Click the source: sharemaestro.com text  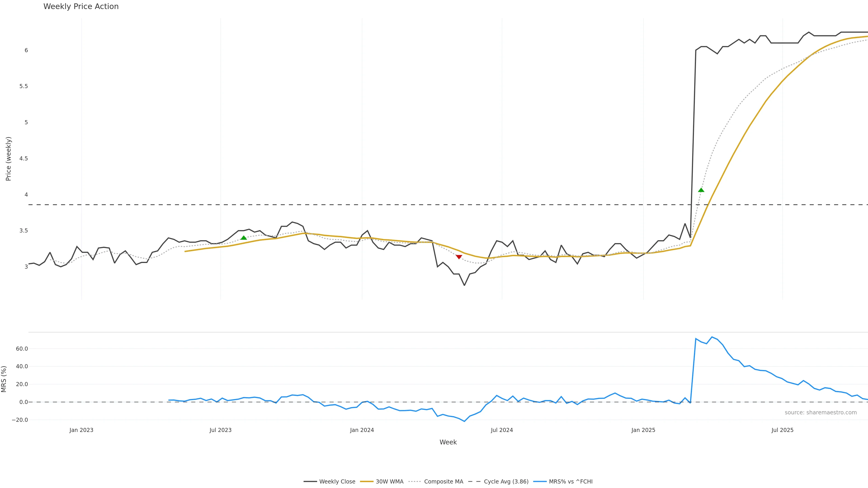coord(821,413)
